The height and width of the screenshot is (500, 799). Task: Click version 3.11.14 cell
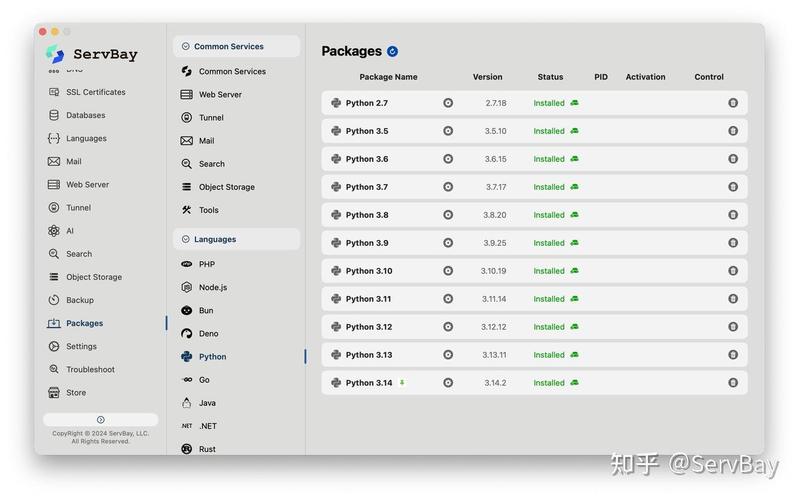[494, 299]
